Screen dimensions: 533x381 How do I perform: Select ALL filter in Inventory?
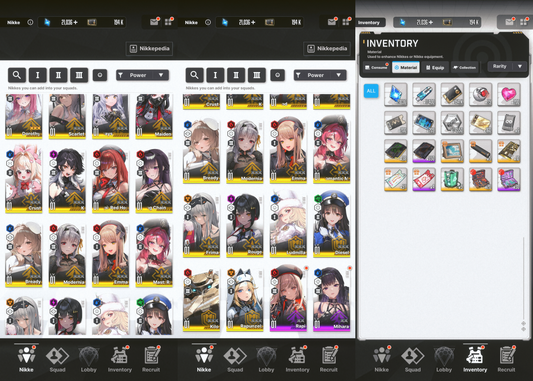(371, 91)
